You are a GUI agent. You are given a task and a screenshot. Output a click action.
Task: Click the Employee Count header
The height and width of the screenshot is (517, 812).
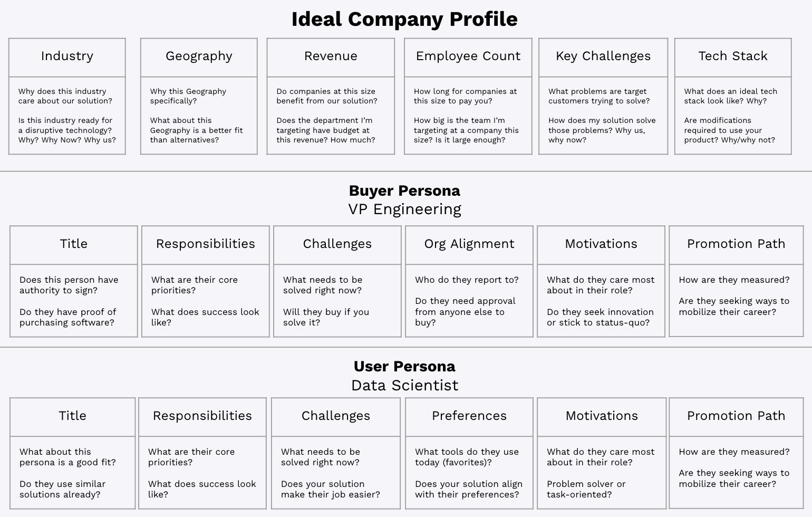pyautogui.click(x=468, y=56)
